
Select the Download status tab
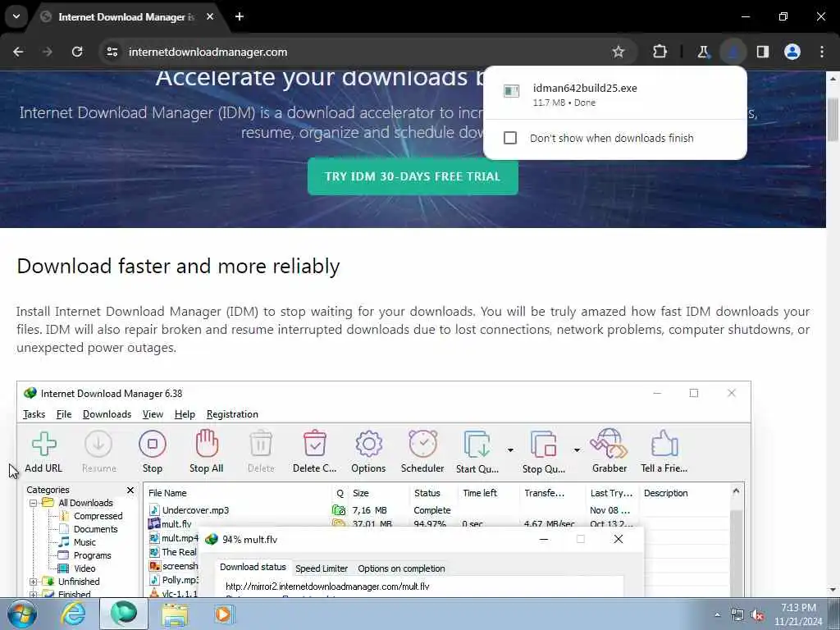253,567
